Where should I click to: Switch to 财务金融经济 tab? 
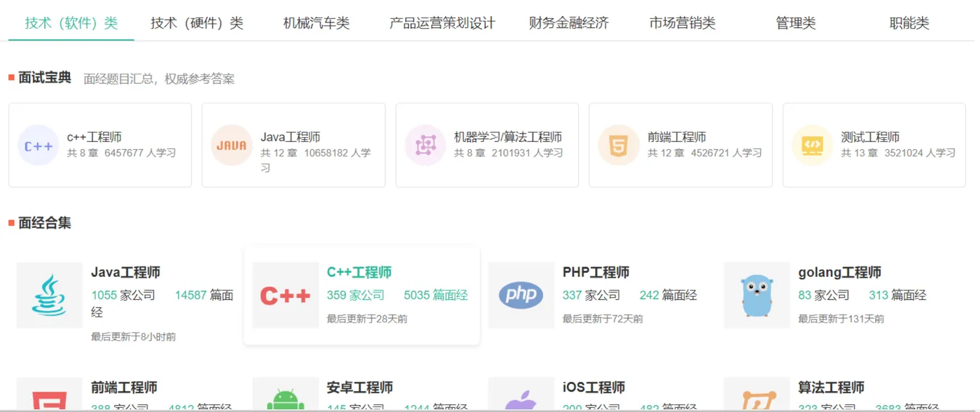click(x=569, y=23)
